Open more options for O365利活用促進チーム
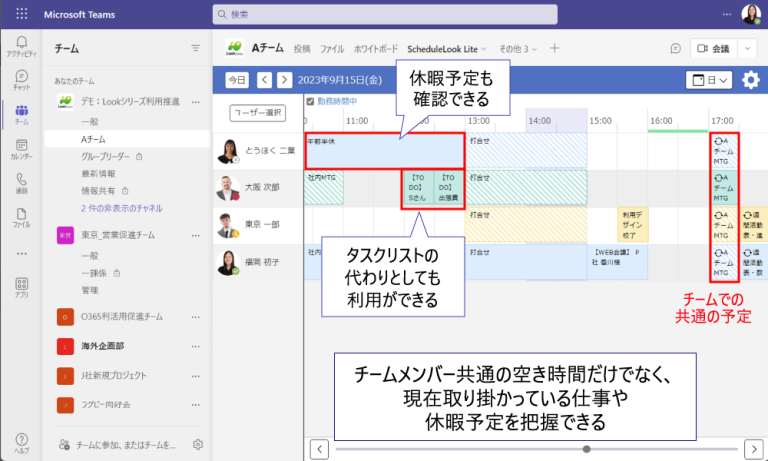768x461 pixels. point(195,317)
